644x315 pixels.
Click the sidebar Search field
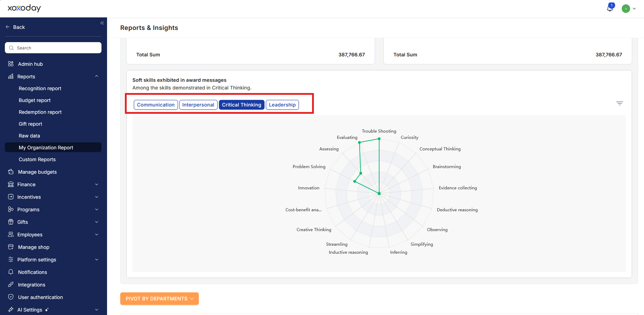[x=53, y=48]
